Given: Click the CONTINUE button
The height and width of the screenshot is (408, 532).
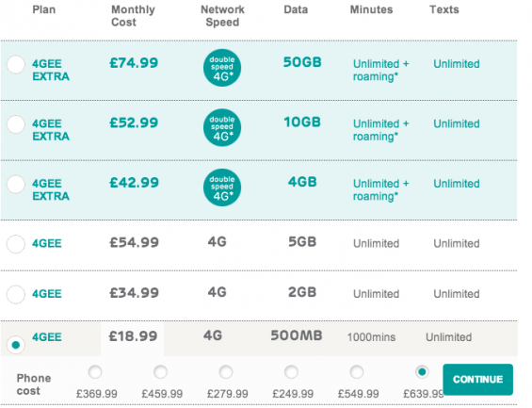Looking at the screenshot, I should [477, 380].
